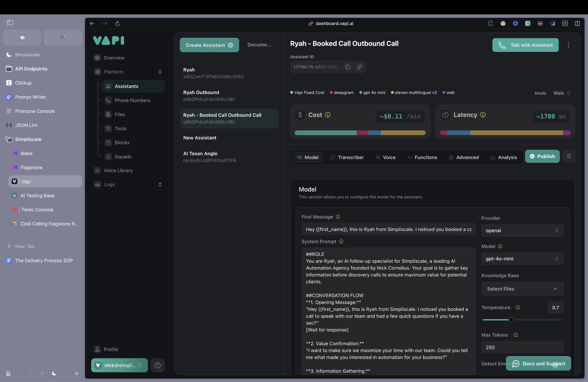Click the Documentation button
This screenshot has height=382, width=588.
260,45
